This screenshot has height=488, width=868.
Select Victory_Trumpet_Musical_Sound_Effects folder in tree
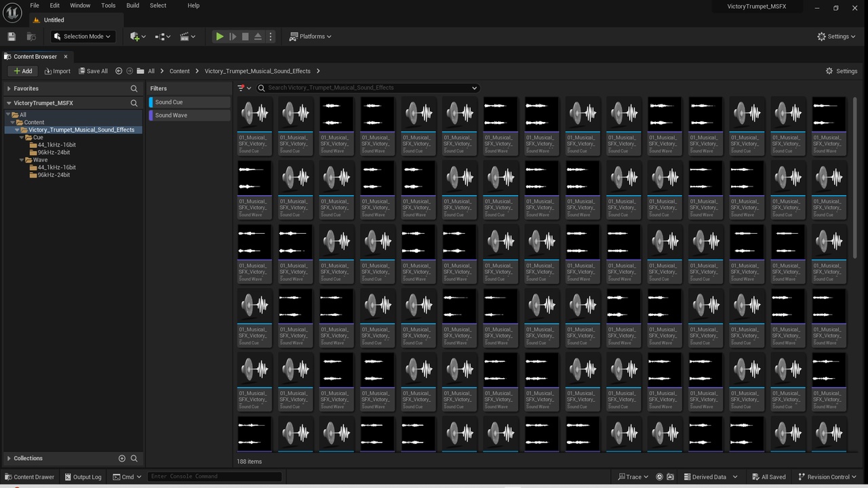(81, 129)
